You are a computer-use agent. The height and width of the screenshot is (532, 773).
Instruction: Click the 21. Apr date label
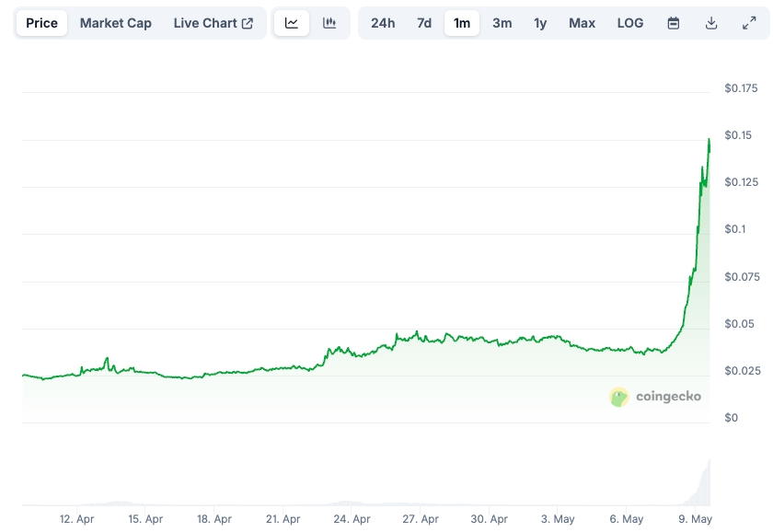point(283,519)
